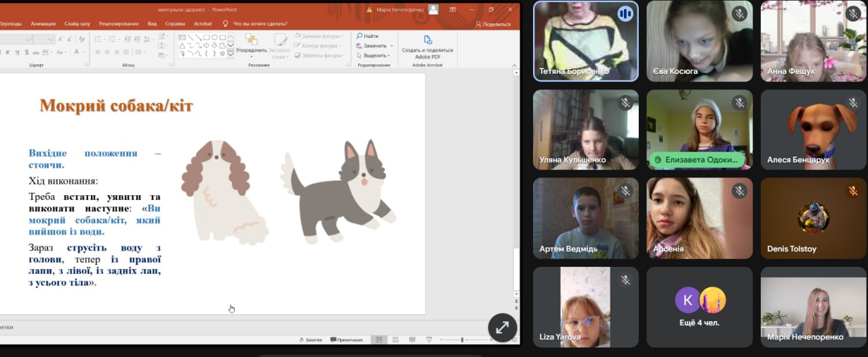Click muted mic icon on Єва Косюга tile
868x357 pixels.
(x=739, y=14)
